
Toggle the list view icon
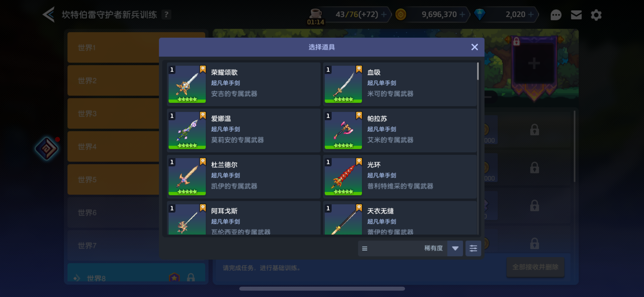pos(365,248)
